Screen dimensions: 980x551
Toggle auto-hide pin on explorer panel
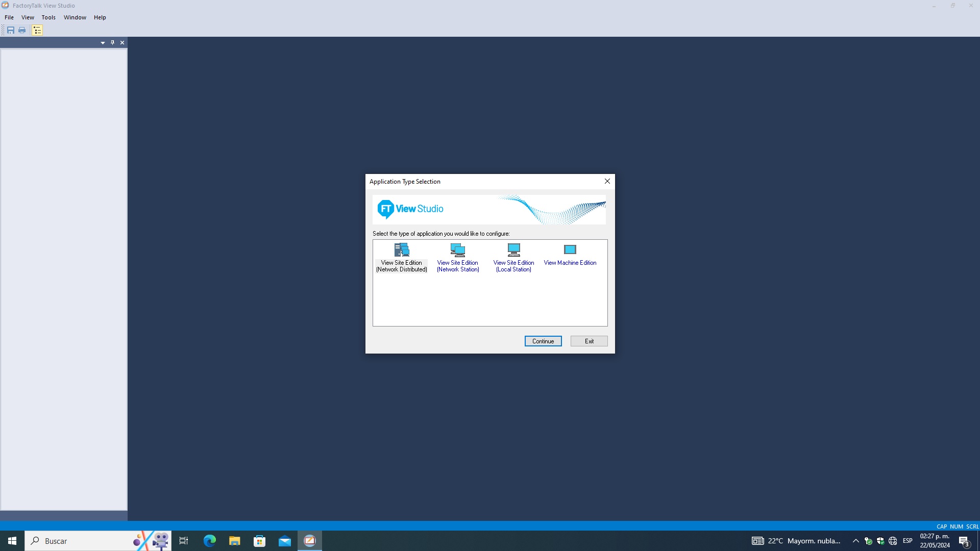[x=112, y=43]
